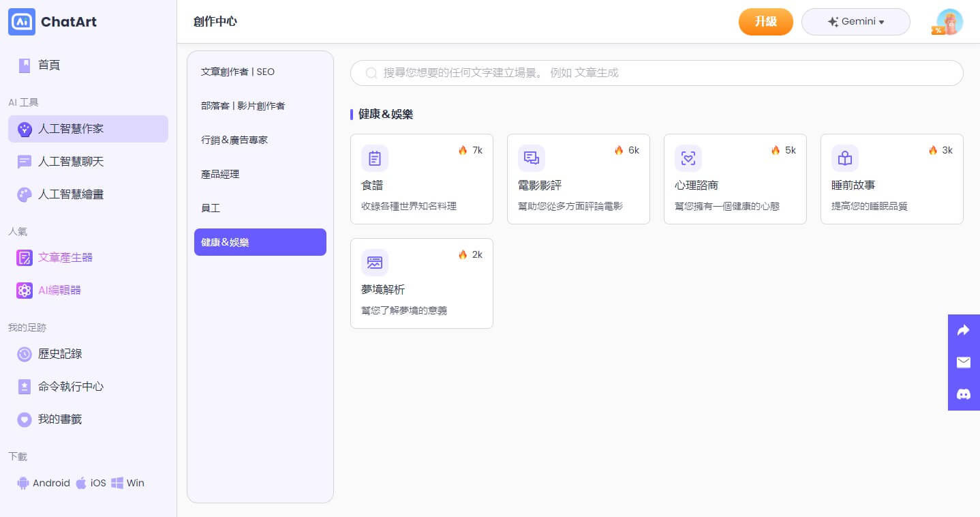Click the 食譜 clipboard icon

coord(375,158)
